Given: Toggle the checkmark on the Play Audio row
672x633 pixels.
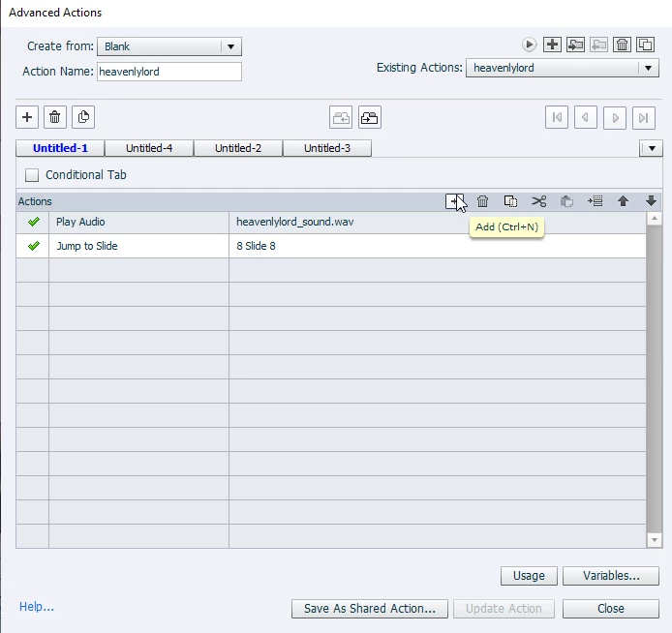Looking at the screenshot, I should (34, 222).
